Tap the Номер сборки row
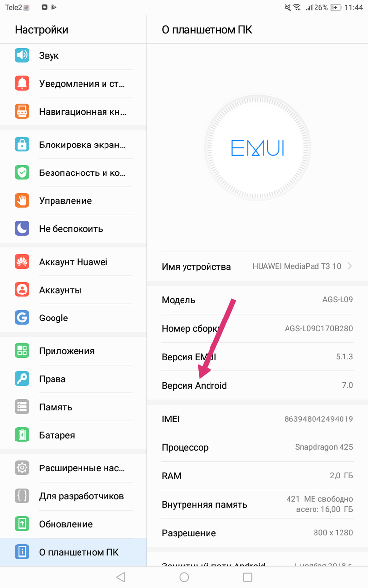The height and width of the screenshot is (588, 368). [x=258, y=328]
